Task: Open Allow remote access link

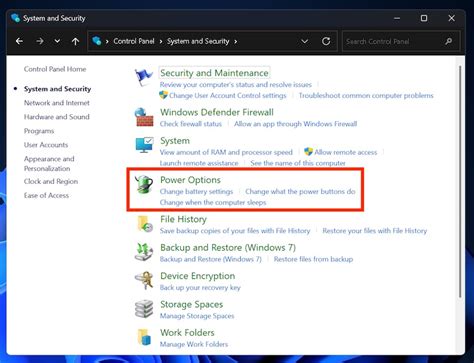Action: coord(346,152)
